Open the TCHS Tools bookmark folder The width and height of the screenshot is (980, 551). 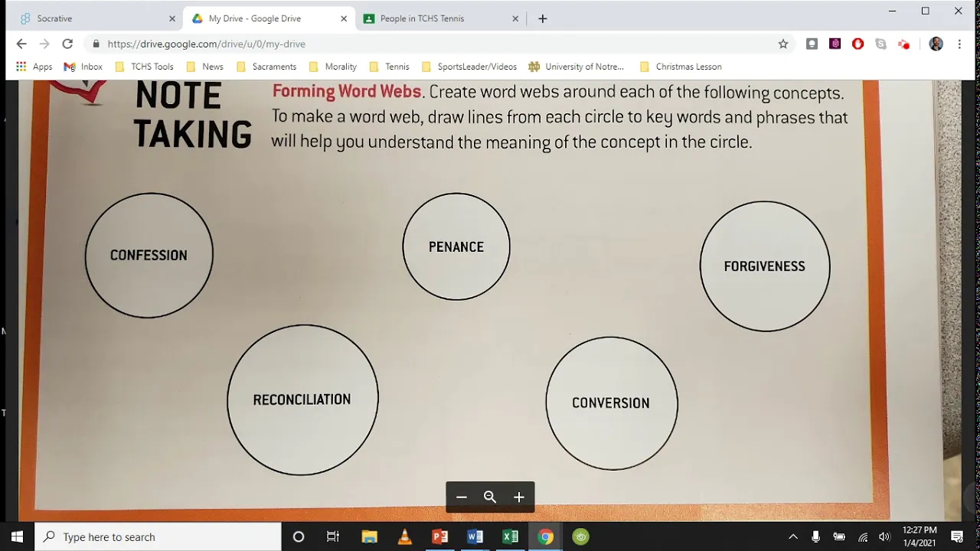pos(144,67)
